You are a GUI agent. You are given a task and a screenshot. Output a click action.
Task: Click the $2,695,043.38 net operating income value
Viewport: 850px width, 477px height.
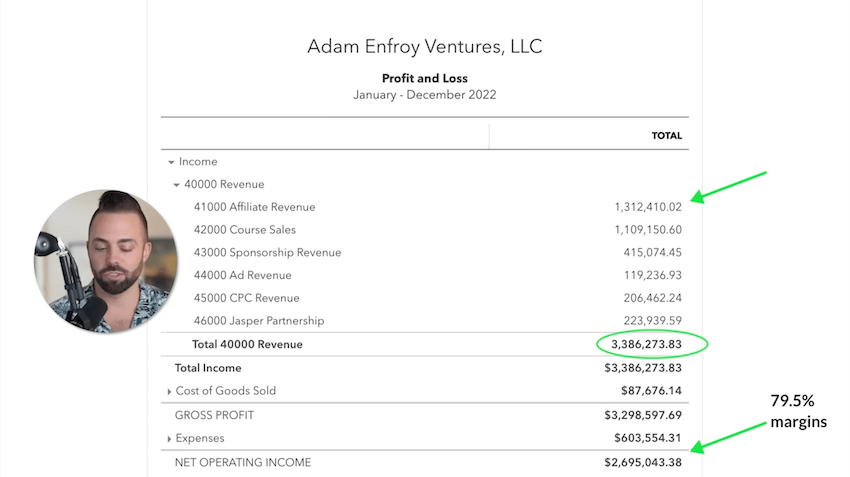[643, 462]
